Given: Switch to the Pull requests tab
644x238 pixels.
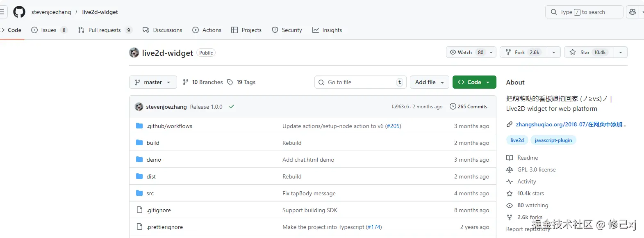Looking at the screenshot, I should [105, 30].
